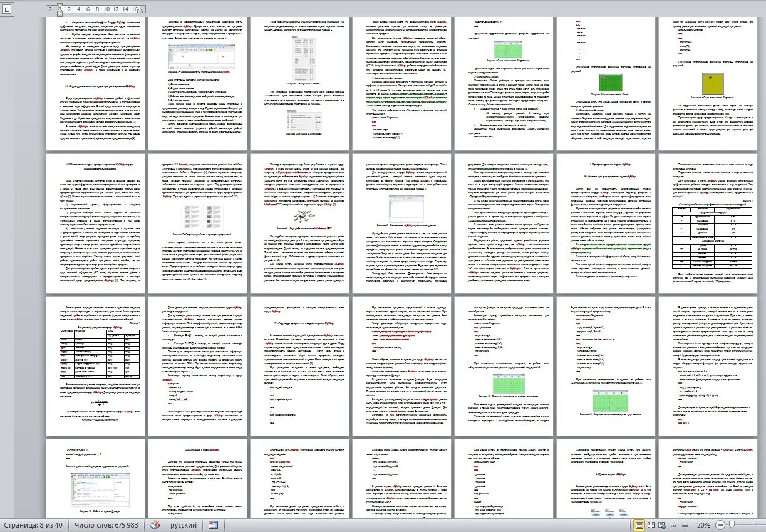766x532 pixels.
Task: Click the tab stop selector icon
Action: (x=6, y=10)
